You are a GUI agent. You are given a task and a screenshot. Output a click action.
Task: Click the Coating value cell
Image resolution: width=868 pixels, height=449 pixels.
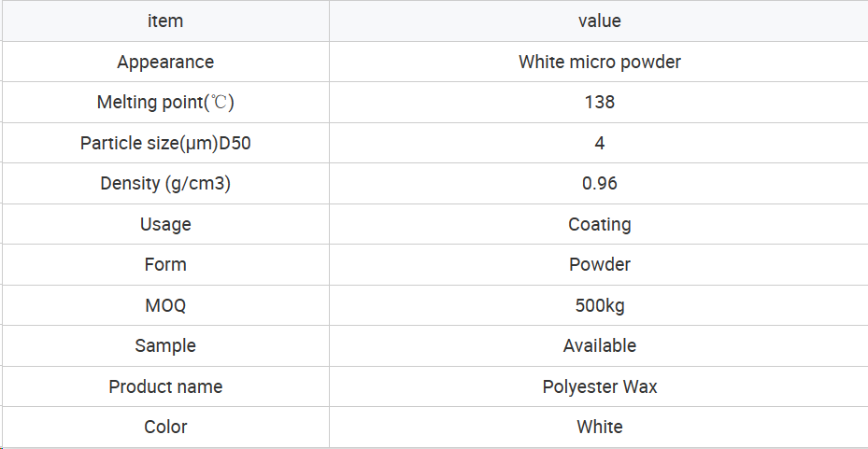pos(600,224)
